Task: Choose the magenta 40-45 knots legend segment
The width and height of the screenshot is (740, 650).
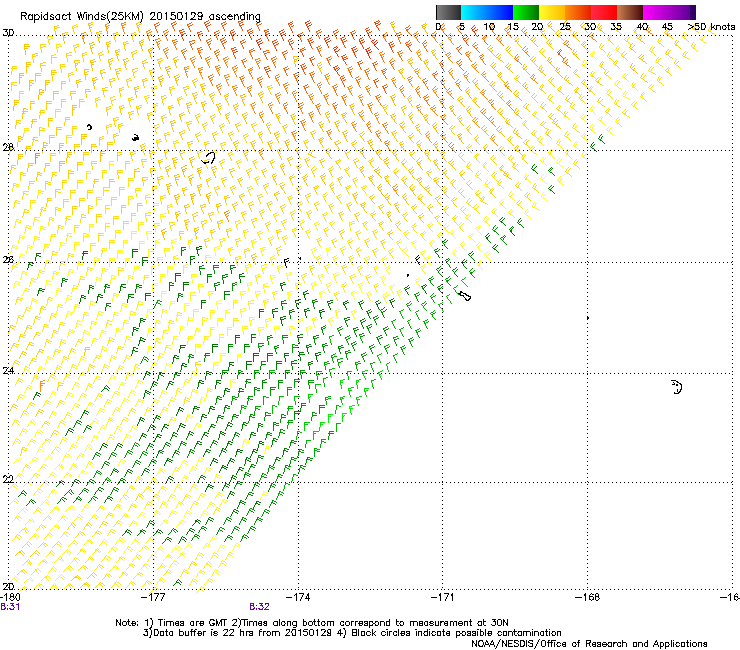Action: 656,12
